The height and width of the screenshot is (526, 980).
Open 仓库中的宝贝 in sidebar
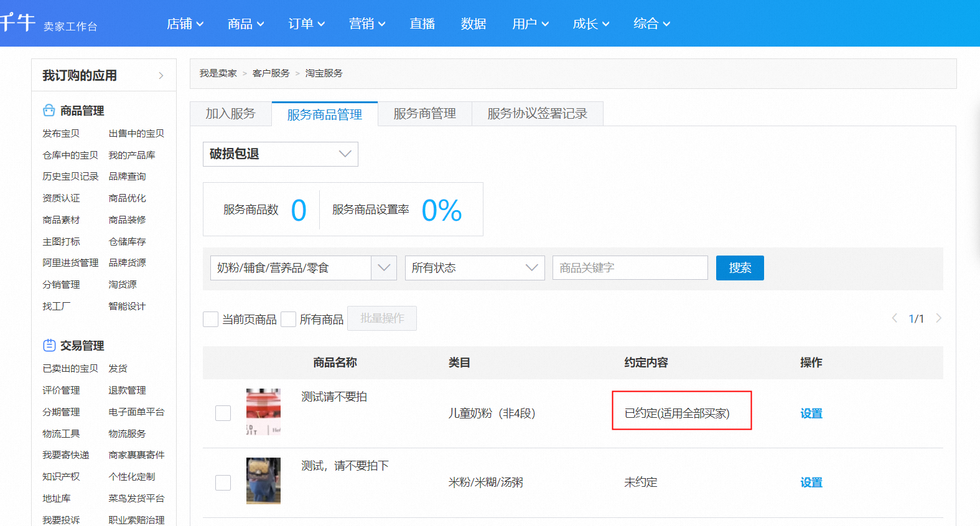coord(70,155)
